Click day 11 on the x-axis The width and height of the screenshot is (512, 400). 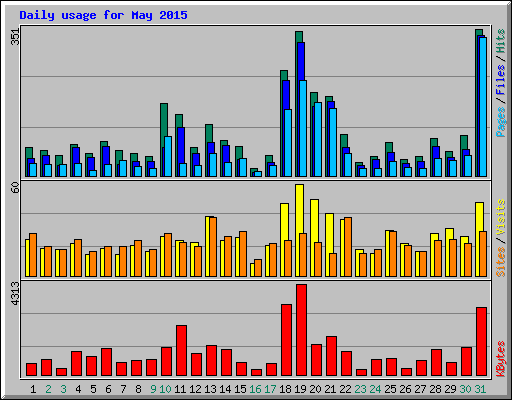point(180,389)
